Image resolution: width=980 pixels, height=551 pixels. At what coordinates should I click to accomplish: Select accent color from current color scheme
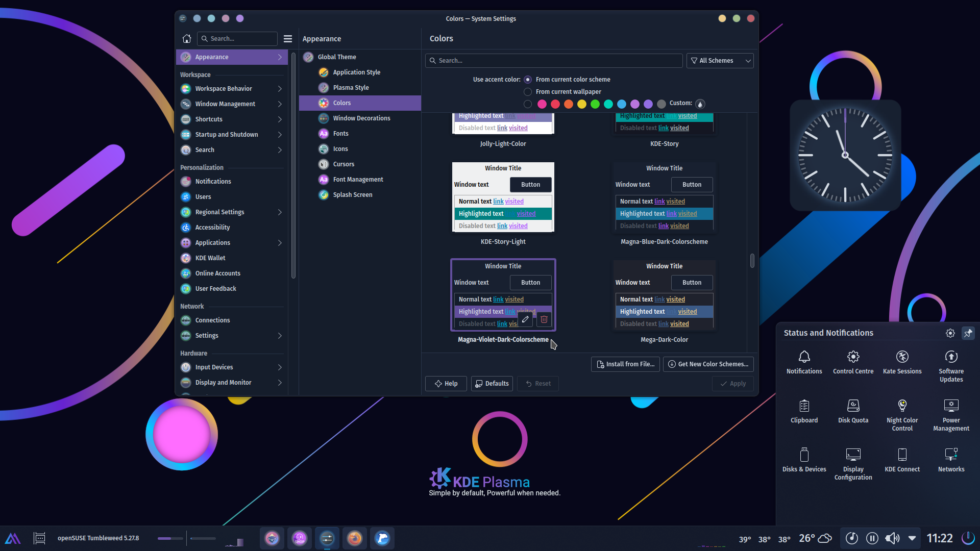click(528, 80)
